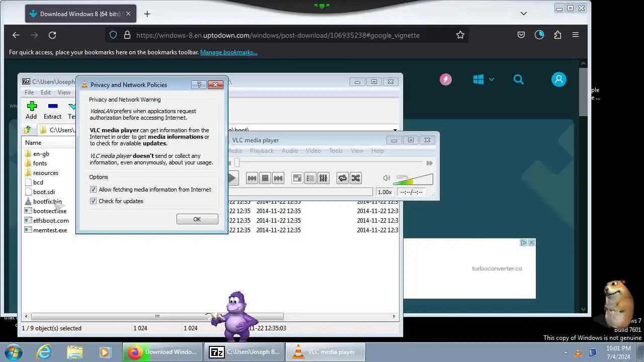Click VLC elapsed time display

(411, 192)
